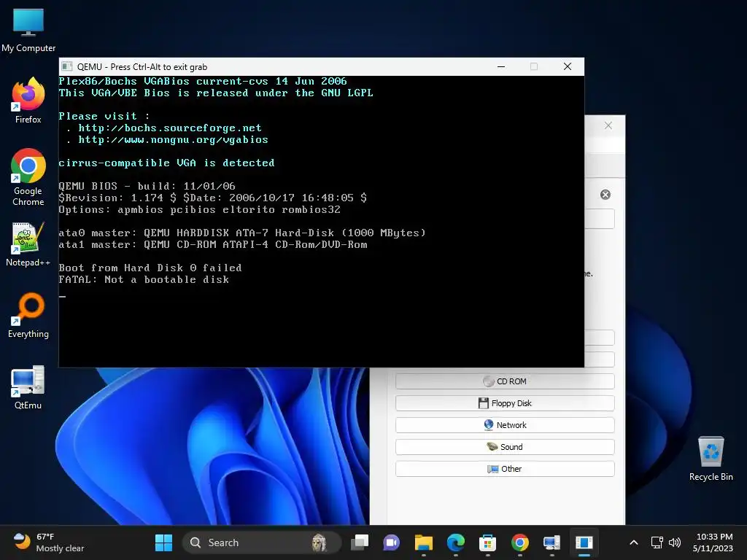The height and width of the screenshot is (560, 747).
Task: Click the 'ata0 master' hard disk line
Action: pyautogui.click(x=242, y=233)
